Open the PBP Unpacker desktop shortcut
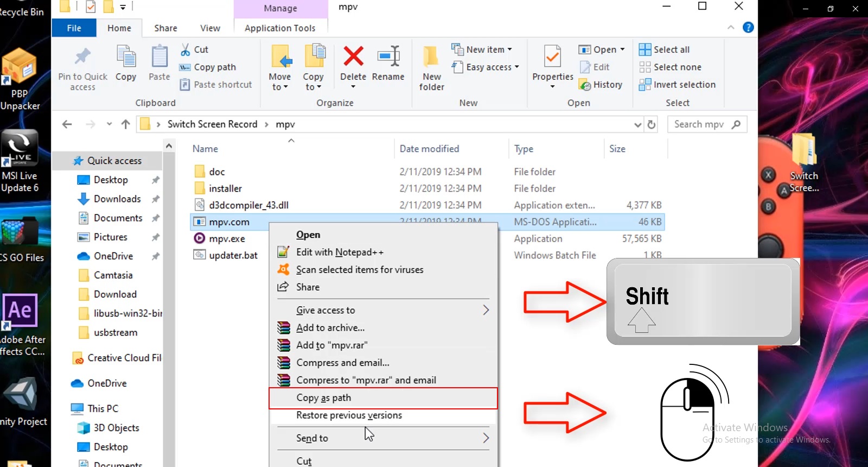The image size is (868, 467). pos(20,80)
